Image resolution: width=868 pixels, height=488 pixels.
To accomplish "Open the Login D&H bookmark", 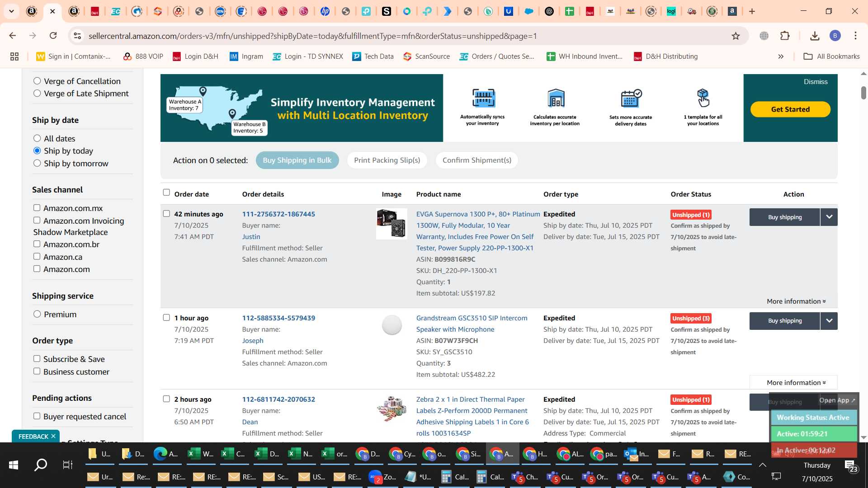I will (x=195, y=56).
